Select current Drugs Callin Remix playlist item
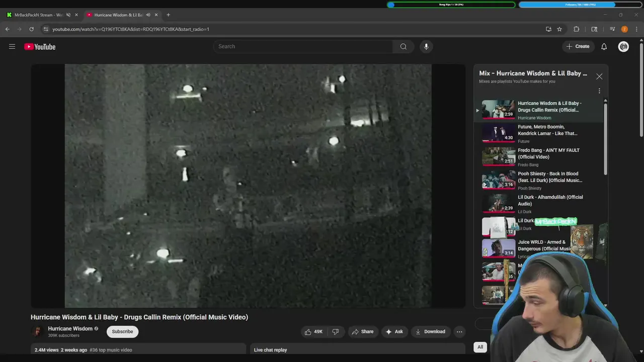Screen dimensions: 644x362 pos(538,110)
